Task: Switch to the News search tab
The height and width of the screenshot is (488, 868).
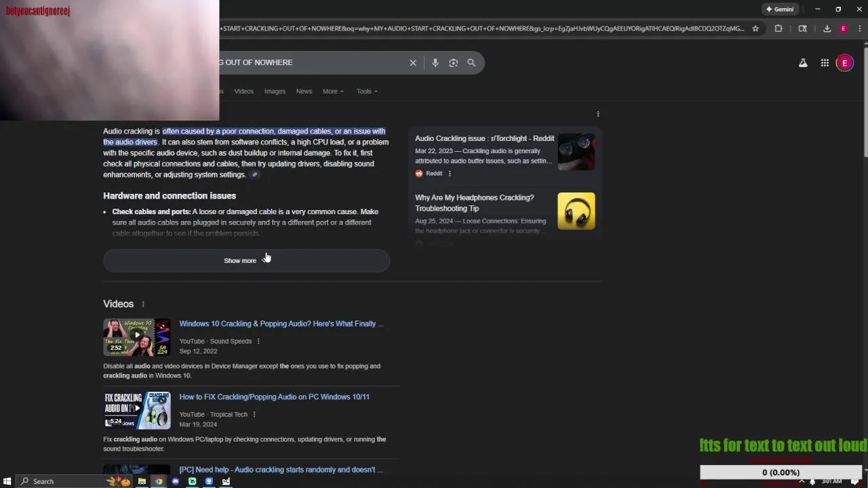Action: click(304, 91)
